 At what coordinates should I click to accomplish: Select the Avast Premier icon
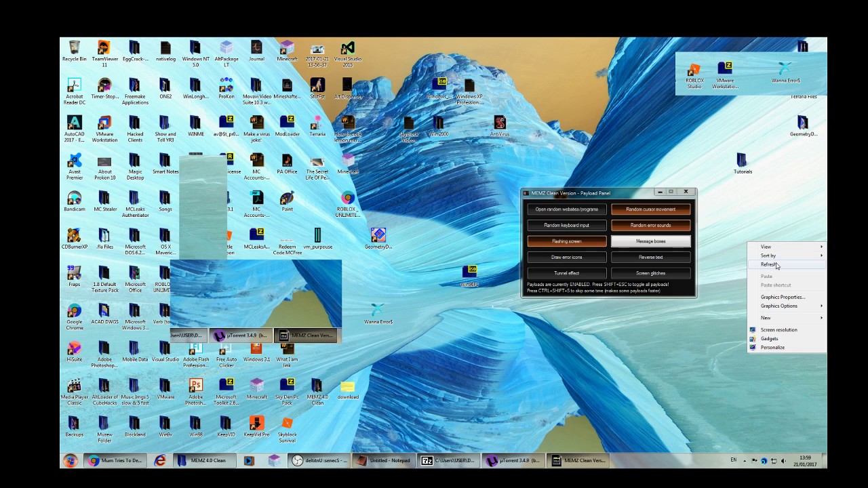74,167
